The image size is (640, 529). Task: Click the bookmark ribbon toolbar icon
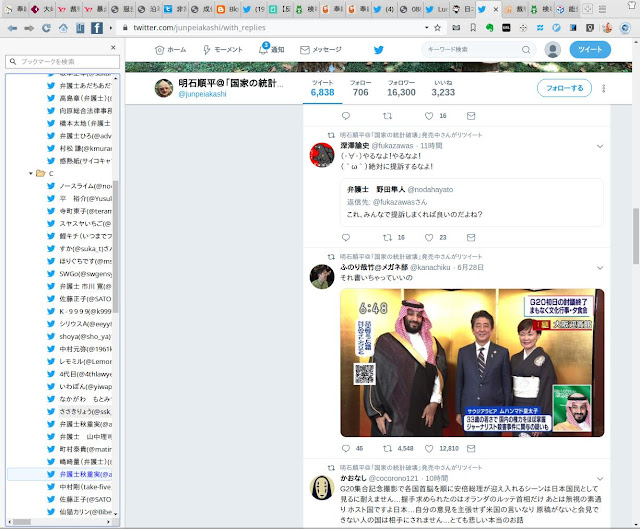(x=473, y=28)
